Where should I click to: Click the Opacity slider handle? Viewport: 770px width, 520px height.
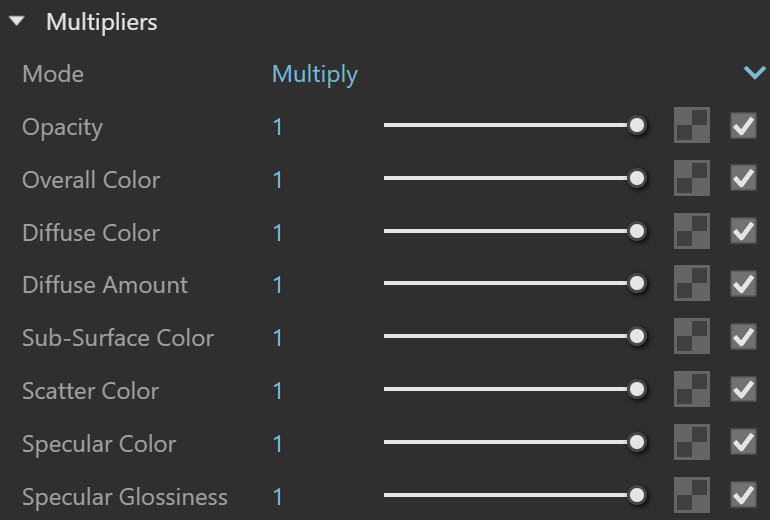point(637,126)
